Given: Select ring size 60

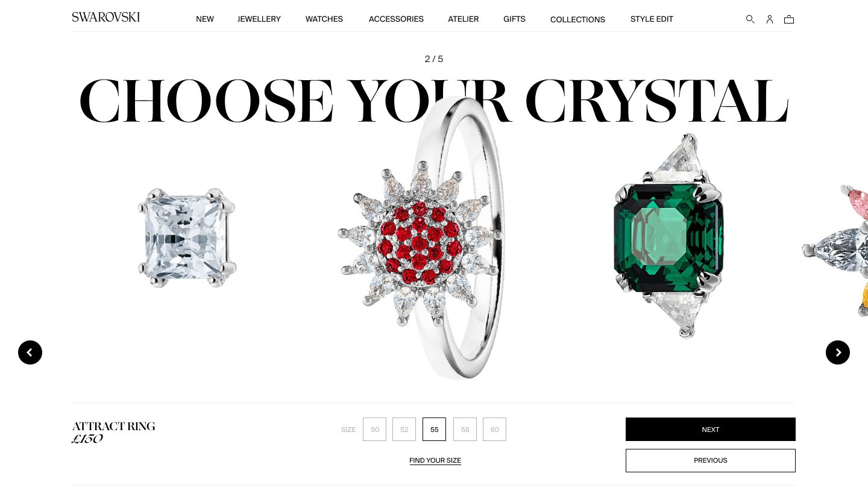Looking at the screenshot, I should (495, 430).
